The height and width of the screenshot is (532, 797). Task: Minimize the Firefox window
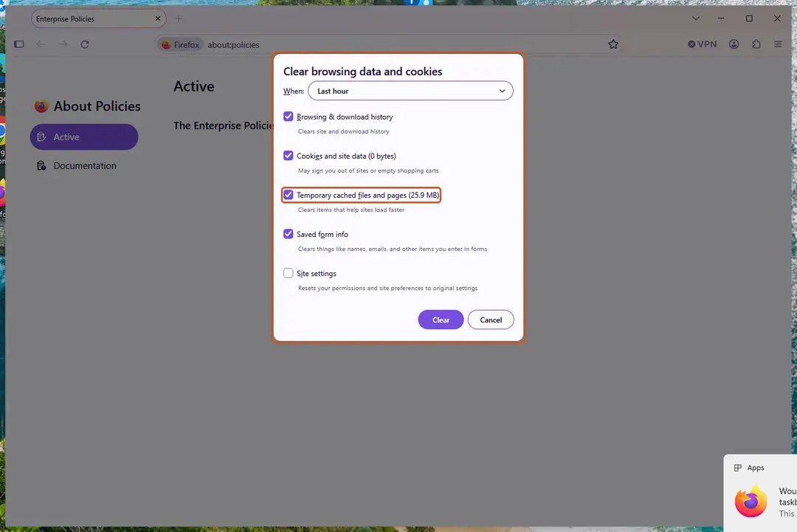pyautogui.click(x=721, y=18)
